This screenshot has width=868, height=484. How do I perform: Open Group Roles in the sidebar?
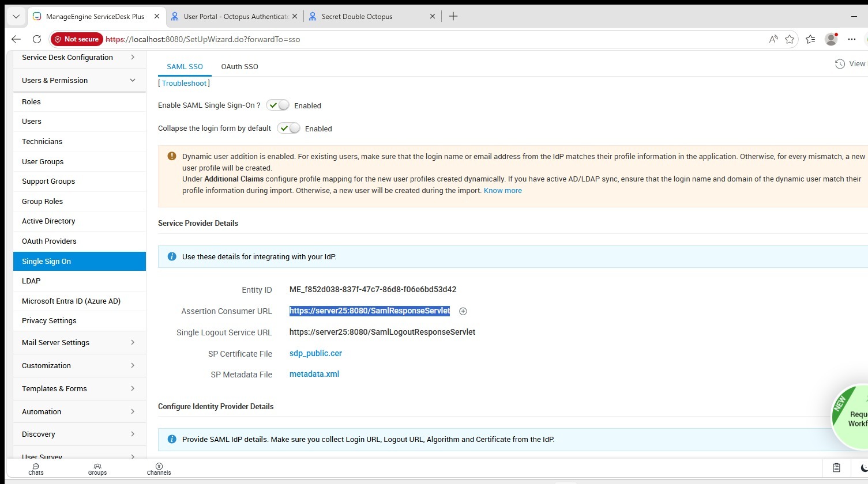(x=80, y=202)
